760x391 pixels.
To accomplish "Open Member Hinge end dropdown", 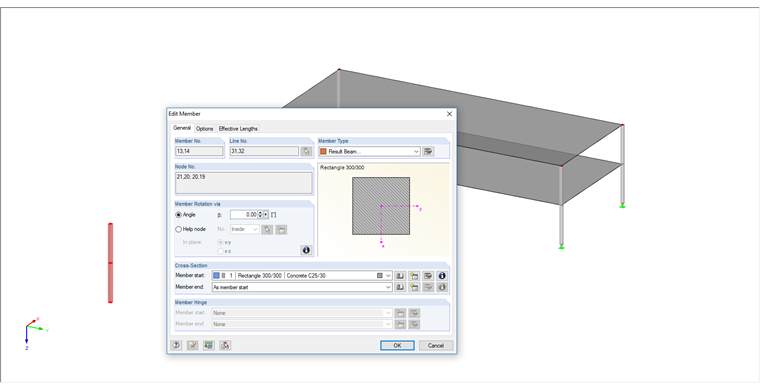I will tap(388, 324).
